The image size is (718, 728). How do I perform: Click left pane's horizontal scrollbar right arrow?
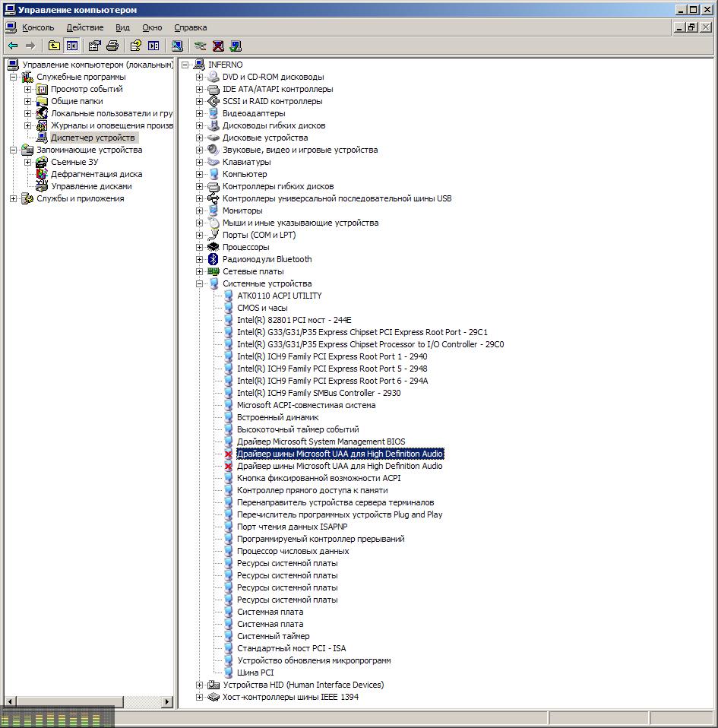[x=168, y=702]
